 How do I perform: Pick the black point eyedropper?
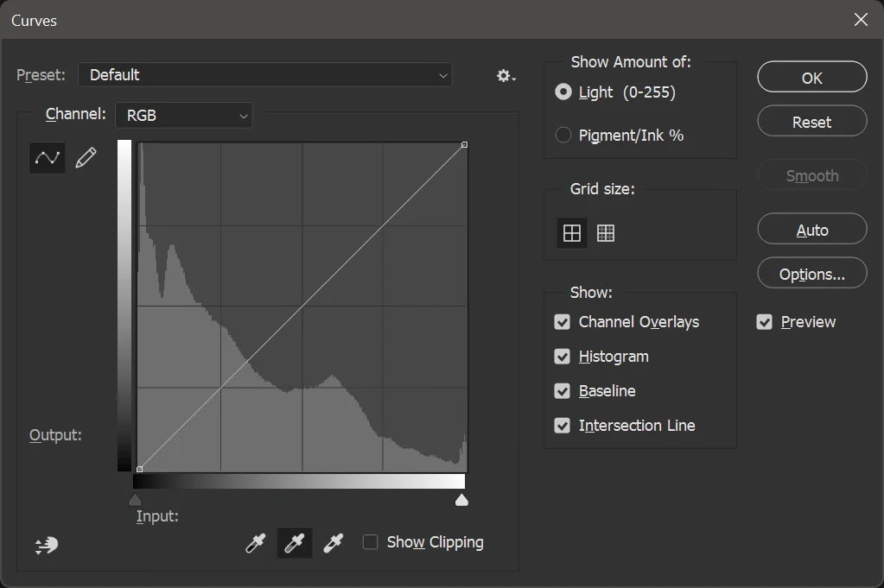[256, 543]
